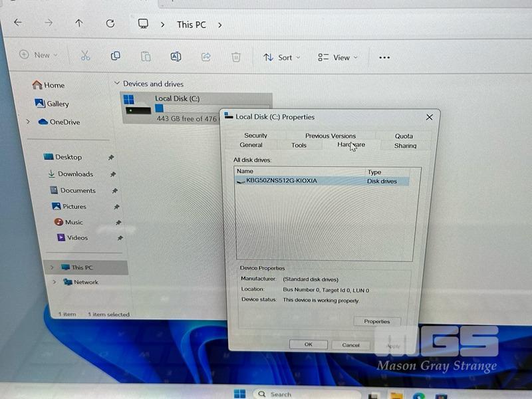Screen dimensions: 532x399
Task: Open the Sort dropdown menu
Action: (281, 58)
